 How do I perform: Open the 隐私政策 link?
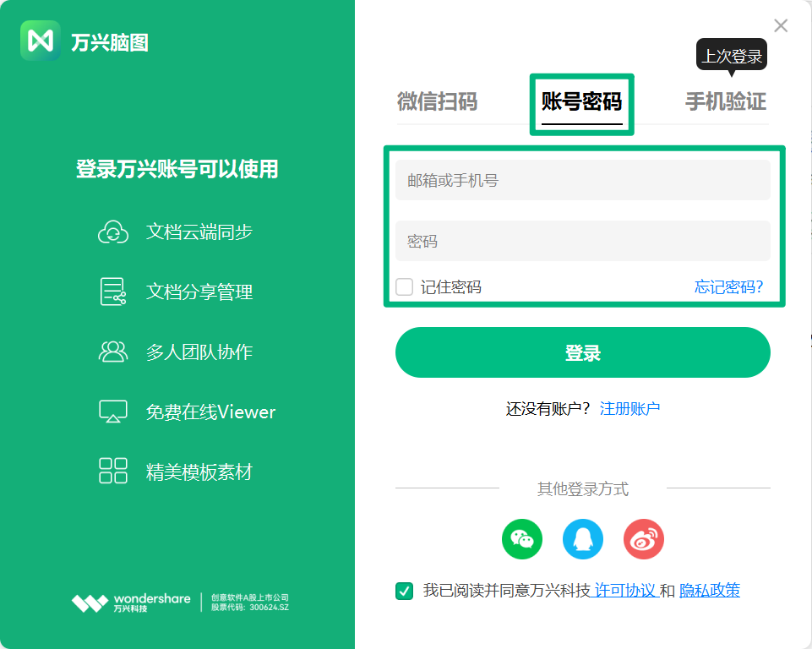(710, 591)
